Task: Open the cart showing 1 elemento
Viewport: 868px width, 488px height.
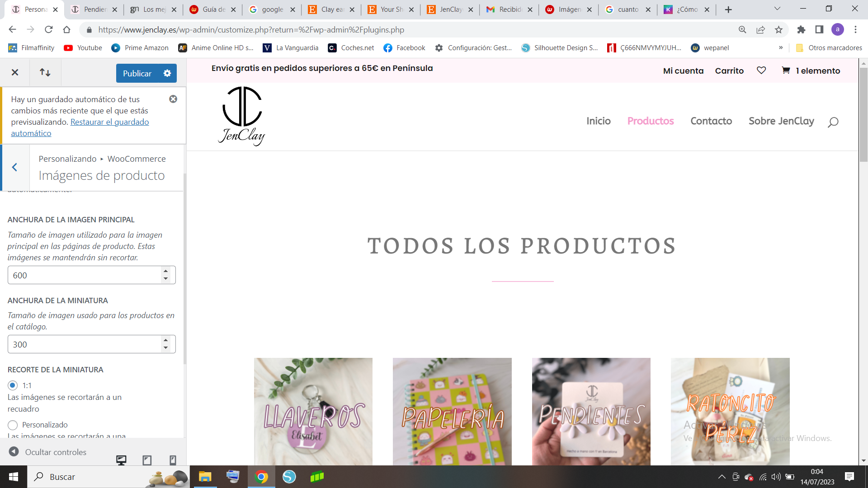Action: [811, 70]
